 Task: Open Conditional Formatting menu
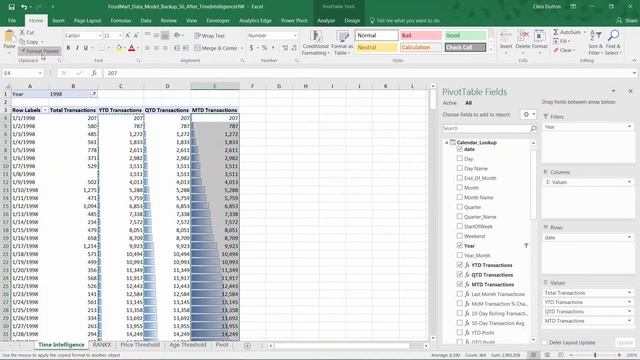tap(316, 43)
